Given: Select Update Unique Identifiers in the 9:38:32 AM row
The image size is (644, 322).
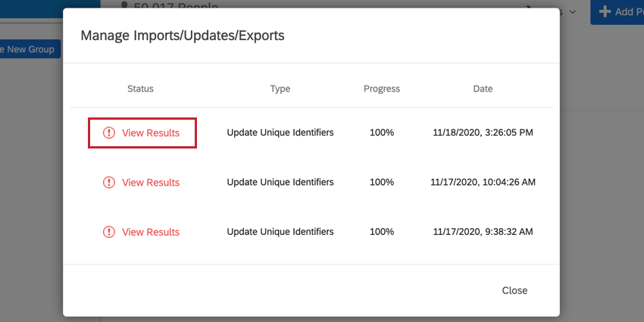Looking at the screenshot, I should (280, 233).
